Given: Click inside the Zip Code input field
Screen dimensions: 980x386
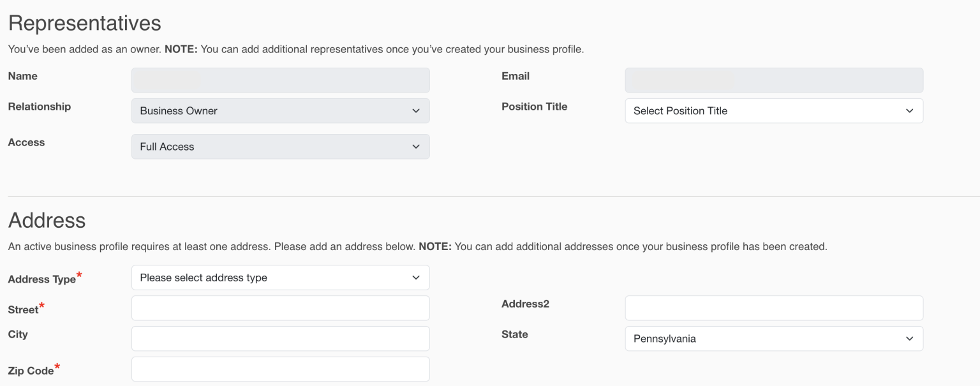Looking at the screenshot, I should pos(280,369).
